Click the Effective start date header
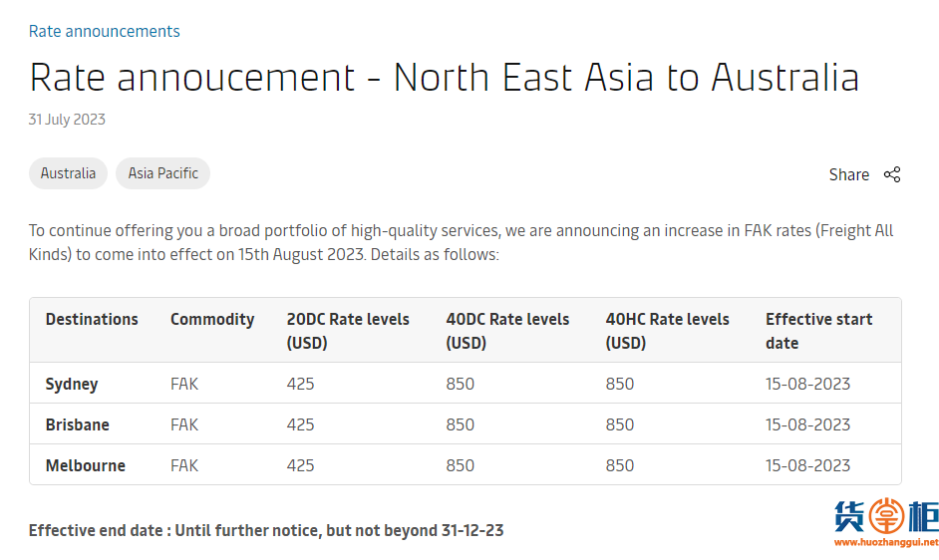 818,331
